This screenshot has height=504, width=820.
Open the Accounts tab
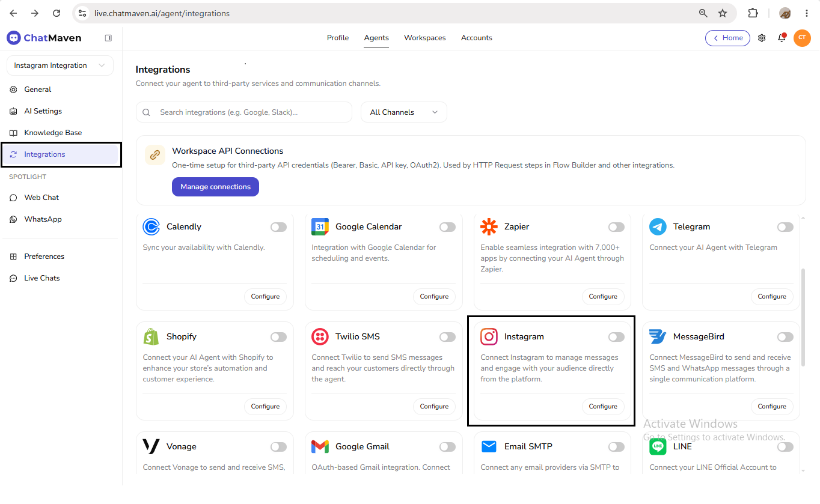(477, 38)
